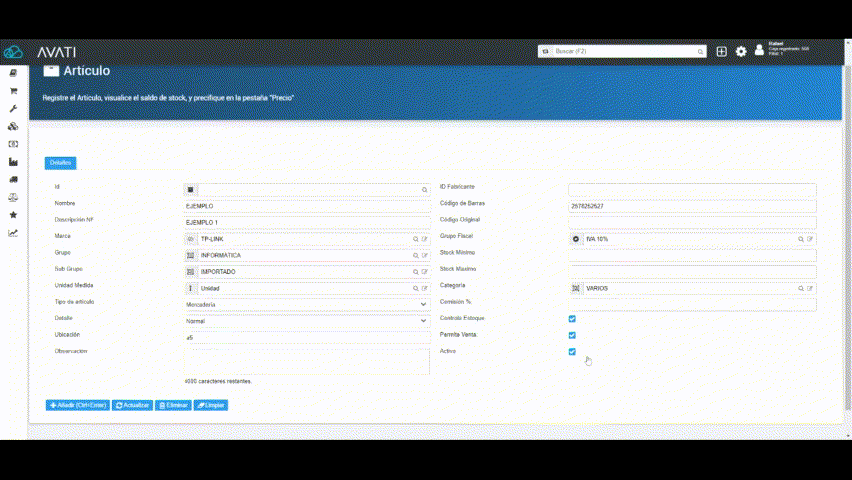Click the Nombre field containing EJEMPLO
The width and height of the screenshot is (852, 480).
[x=307, y=207]
